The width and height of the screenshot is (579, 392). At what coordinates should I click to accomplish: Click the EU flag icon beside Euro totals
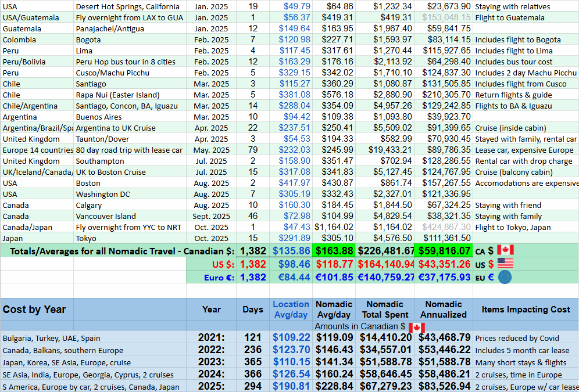click(x=505, y=277)
